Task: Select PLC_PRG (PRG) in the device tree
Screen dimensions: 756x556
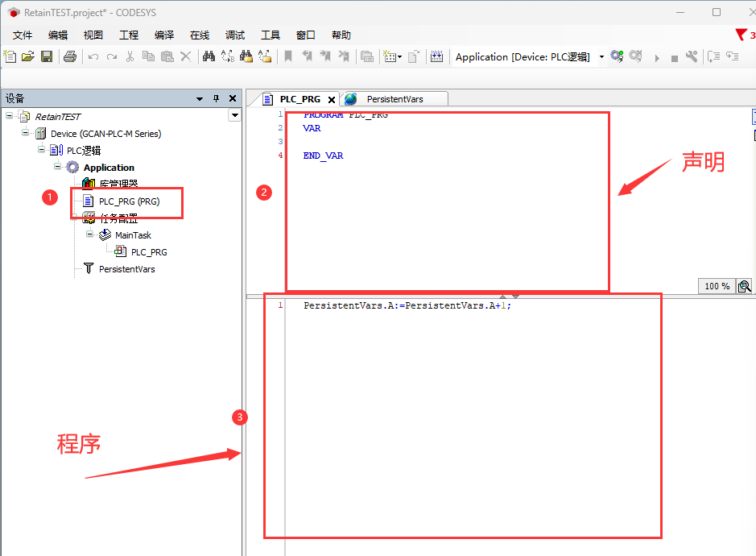Action: 129,201
